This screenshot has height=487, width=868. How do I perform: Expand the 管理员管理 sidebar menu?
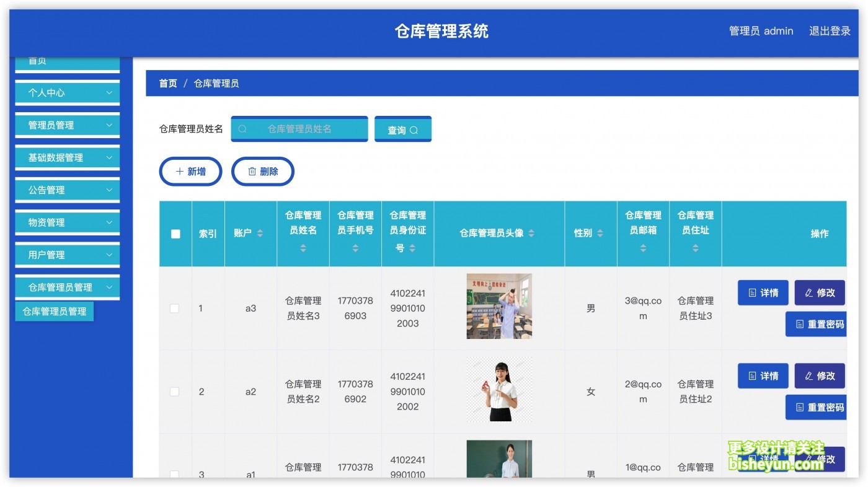tap(67, 125)
